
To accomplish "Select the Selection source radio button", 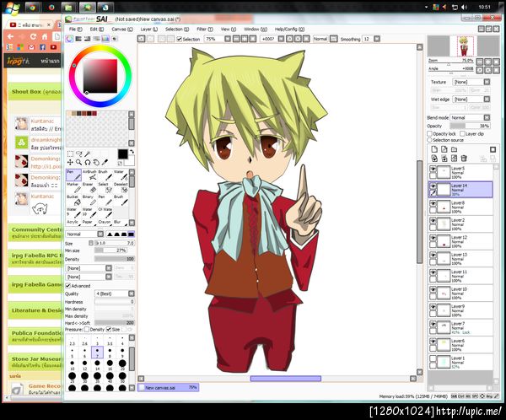I will (x=429, y=140).
